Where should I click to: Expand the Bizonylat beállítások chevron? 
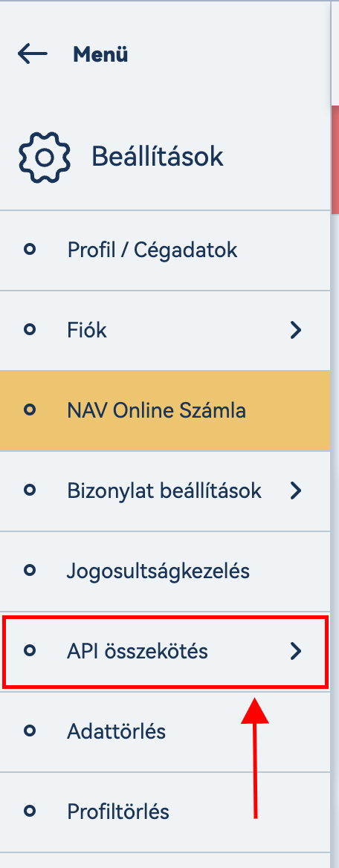[296, 490]
